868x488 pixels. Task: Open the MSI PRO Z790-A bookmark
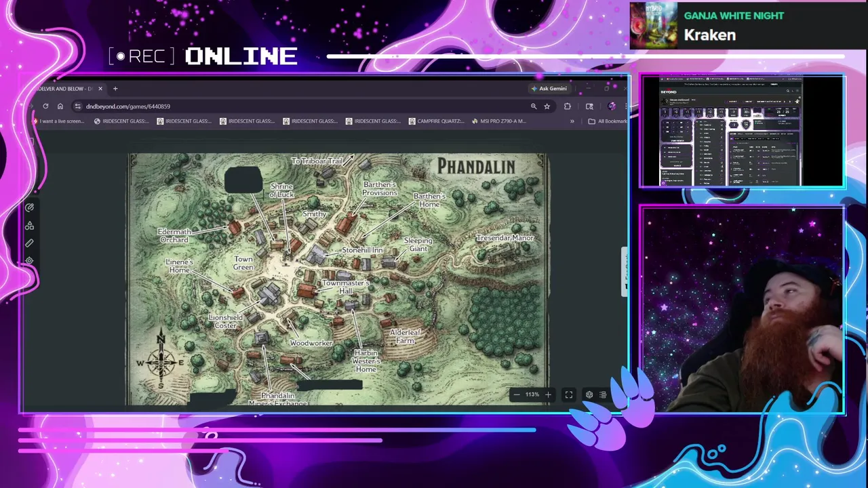click(499, 121)
